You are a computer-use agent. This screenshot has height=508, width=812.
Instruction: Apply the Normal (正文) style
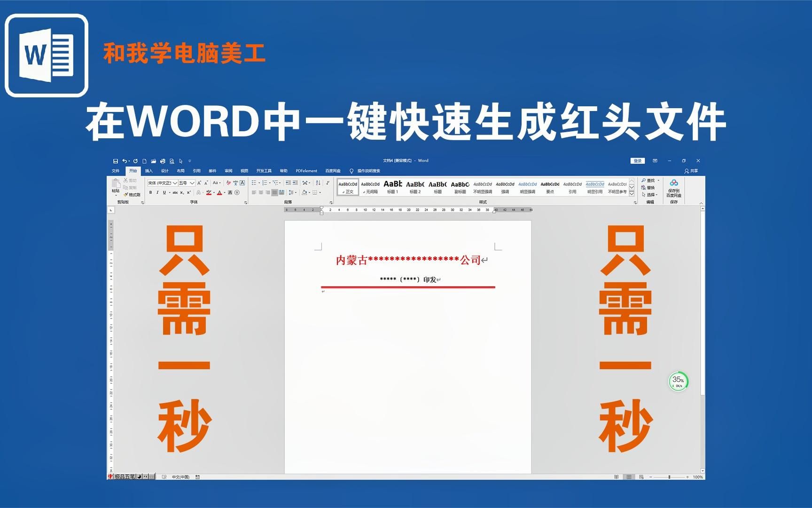[x=348, y=187]
